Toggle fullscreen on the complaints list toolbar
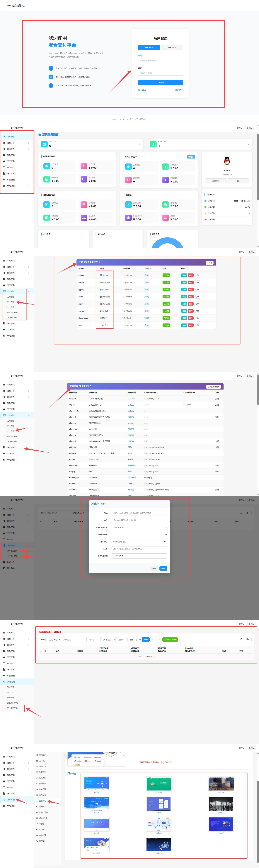 pyautogui.click(x=241, y=639)
